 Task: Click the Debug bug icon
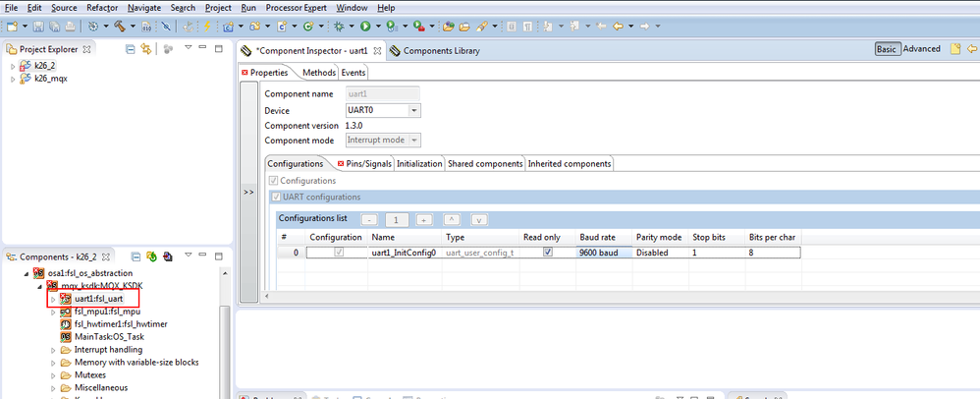point(340,27)
